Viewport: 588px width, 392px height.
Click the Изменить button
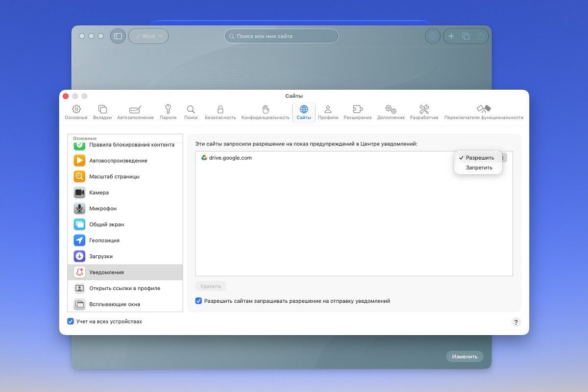point(465,357)
